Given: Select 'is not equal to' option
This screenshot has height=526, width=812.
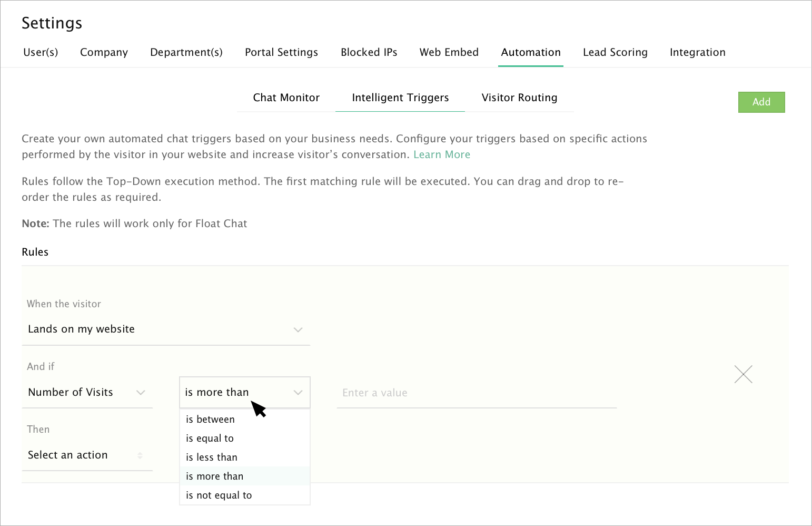Looking at the screenshot, I should click(x=219, y=495).
